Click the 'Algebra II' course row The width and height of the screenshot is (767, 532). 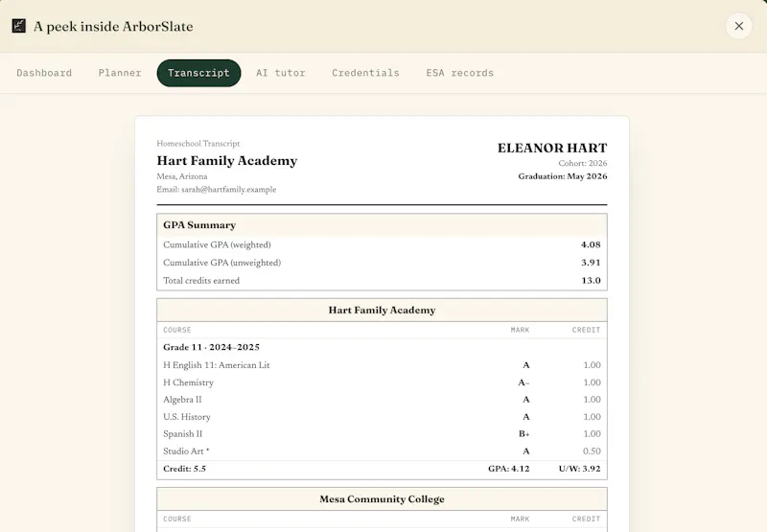(x=382, y=400)
